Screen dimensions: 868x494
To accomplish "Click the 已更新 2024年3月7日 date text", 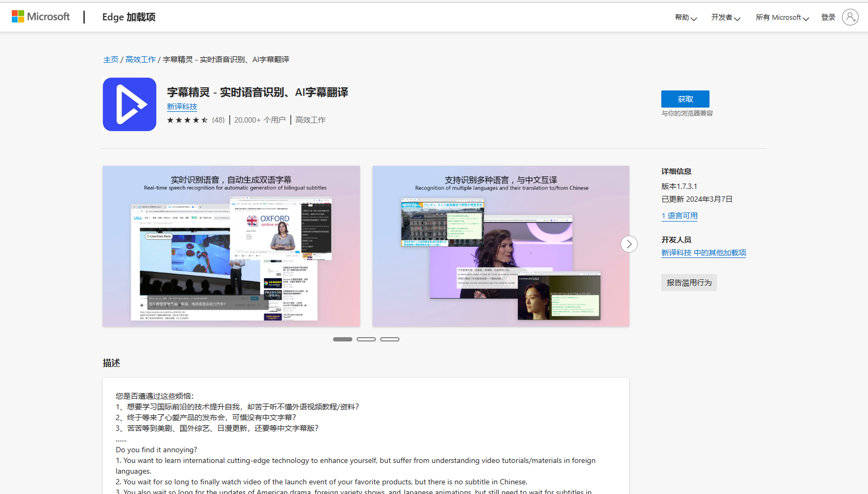I will click(697, 199).
